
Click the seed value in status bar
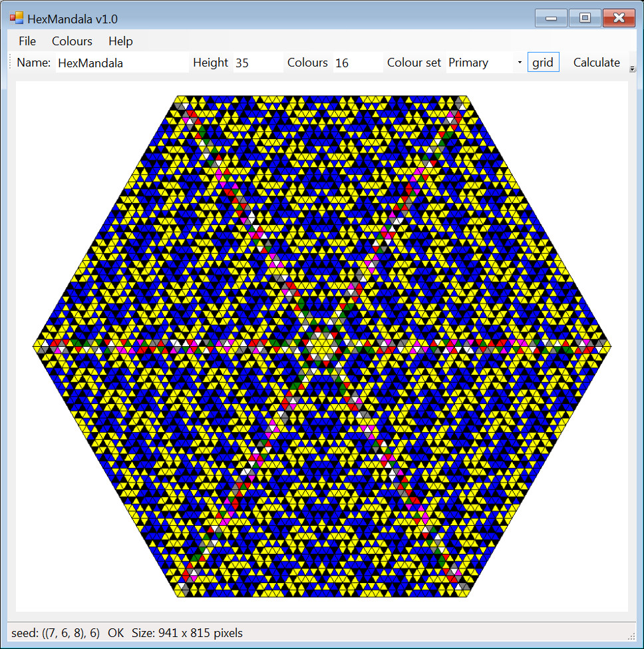tap(55, 633)
